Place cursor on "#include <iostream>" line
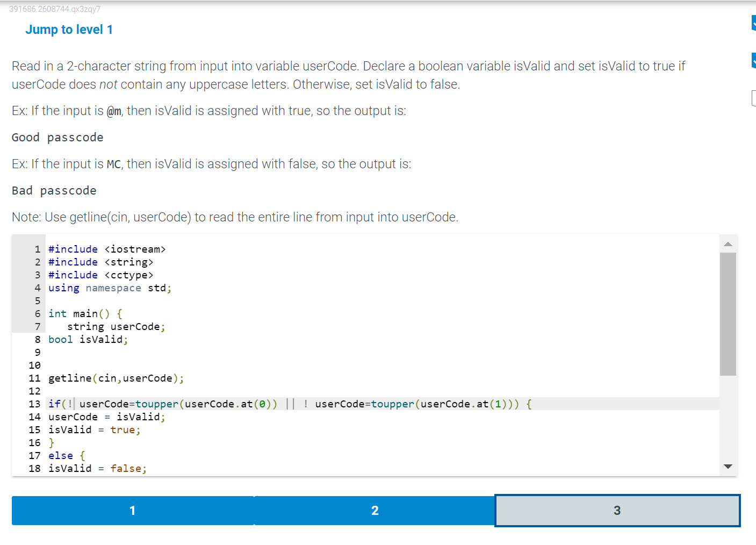Image resolution: width=756 pixels, height=545 pixels. point(107,249)
